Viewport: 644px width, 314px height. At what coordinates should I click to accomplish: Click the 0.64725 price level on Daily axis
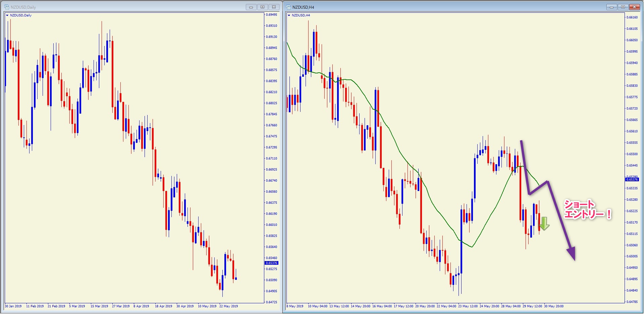click(x=272, y=302)
